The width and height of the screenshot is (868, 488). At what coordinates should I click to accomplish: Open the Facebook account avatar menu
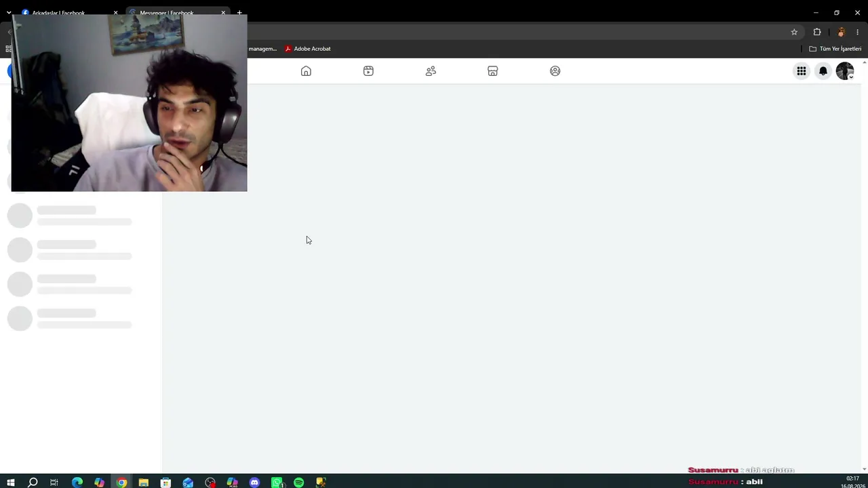click(x=845, y=71)
